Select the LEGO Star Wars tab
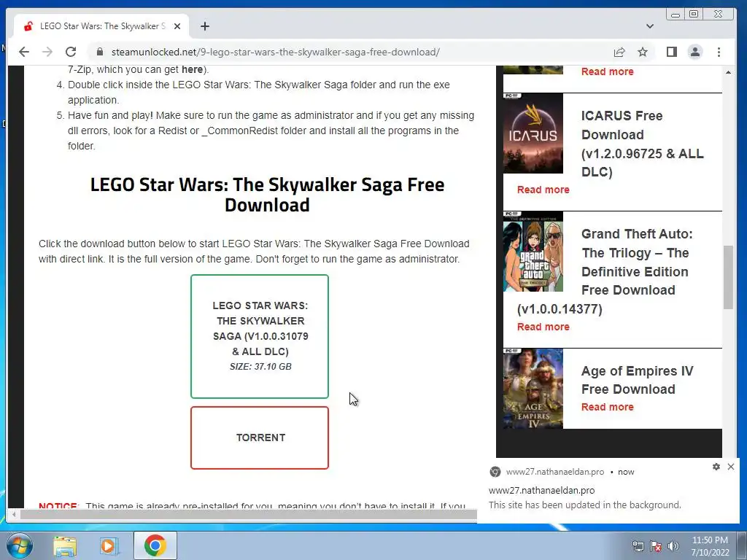 click(101, 26)
